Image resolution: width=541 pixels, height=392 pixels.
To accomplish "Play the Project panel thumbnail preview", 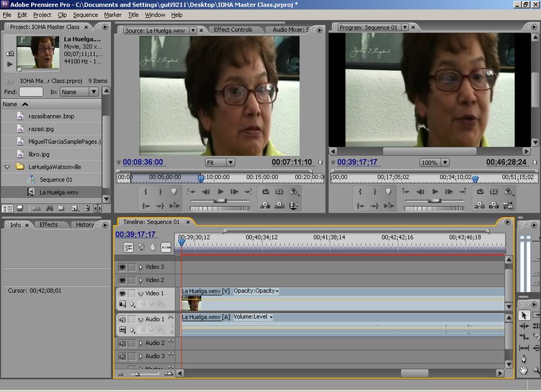I will (x=10, y=64).
